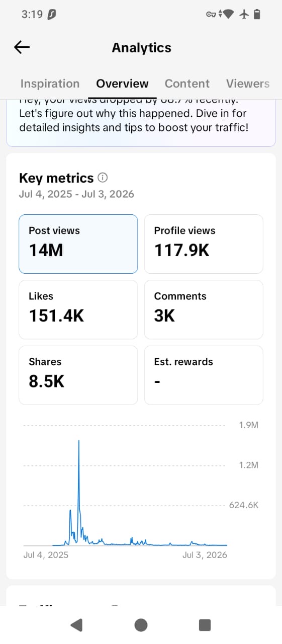Tap Android recent apps square
The image size is (282, 644).
click(205, 625)
